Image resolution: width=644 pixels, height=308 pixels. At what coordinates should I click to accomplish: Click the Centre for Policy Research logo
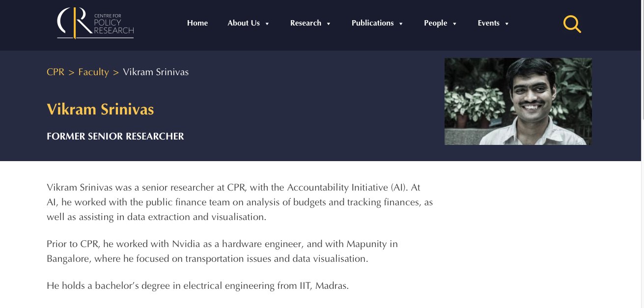[95, 23]
